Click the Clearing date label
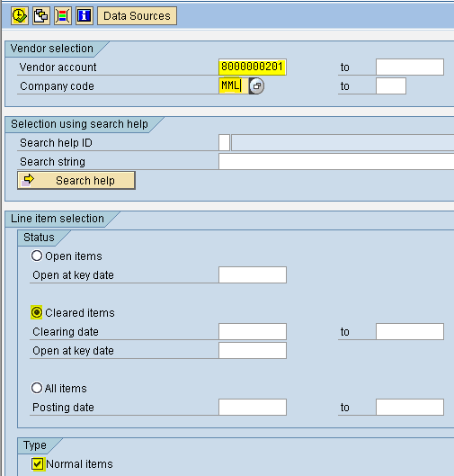The height and width of the screenshot is (476, 454). [66, 332]
